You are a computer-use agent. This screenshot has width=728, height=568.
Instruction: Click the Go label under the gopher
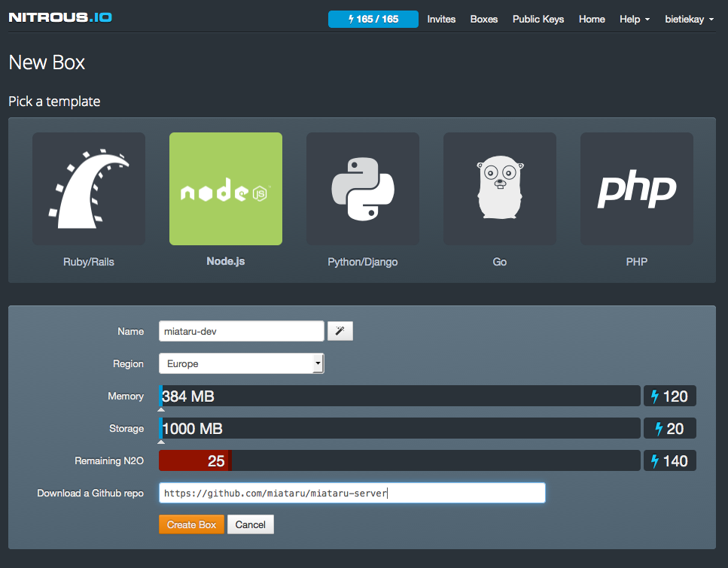coord(500,262)
